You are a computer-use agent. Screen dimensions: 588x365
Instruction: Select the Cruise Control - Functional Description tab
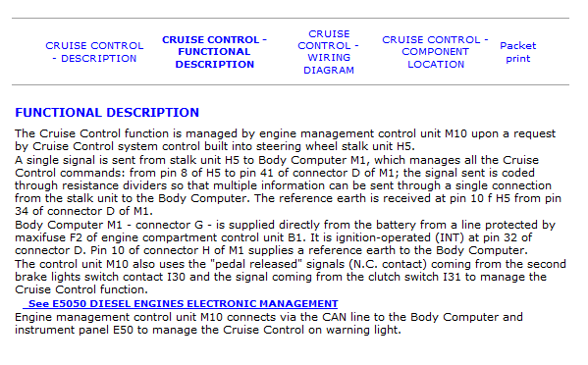pyautogui.click(x=215, y=52)
